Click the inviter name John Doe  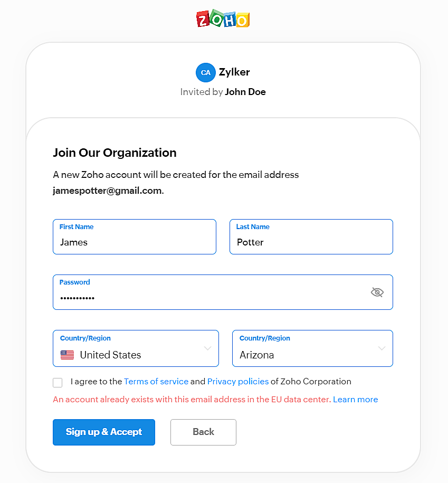tap(245, 92)
